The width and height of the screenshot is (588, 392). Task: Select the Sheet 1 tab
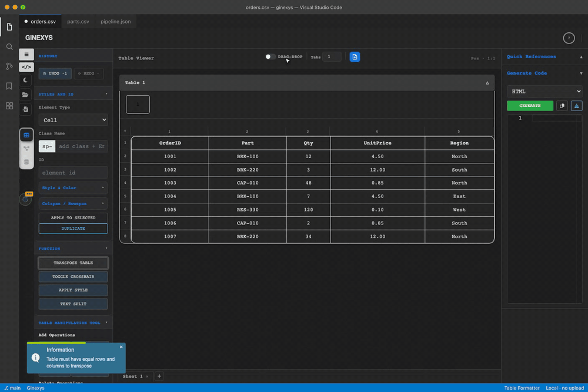tap(133, 376)
